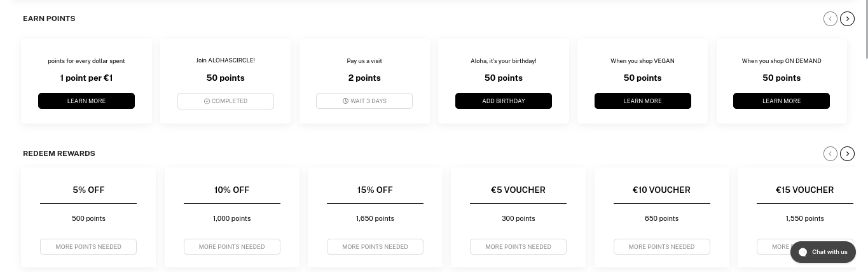
Task: Click More Points Needed under €10 Voucher
Action: (662, 247)
